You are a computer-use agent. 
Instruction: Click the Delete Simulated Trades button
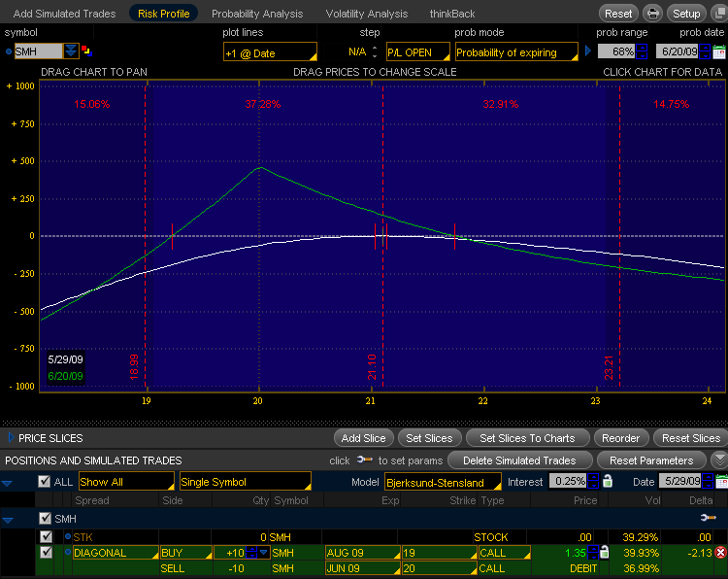(x=518, y=460)
